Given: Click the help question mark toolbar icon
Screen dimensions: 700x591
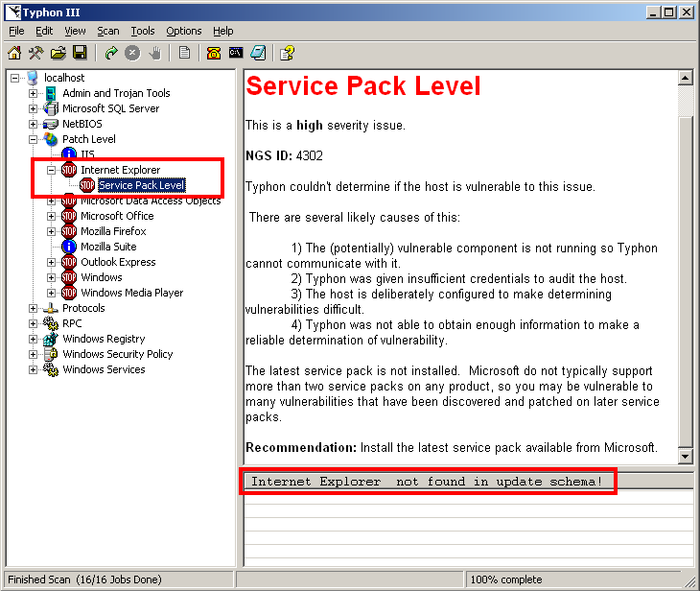Looking at the screenshot, I should click(287, 53).
